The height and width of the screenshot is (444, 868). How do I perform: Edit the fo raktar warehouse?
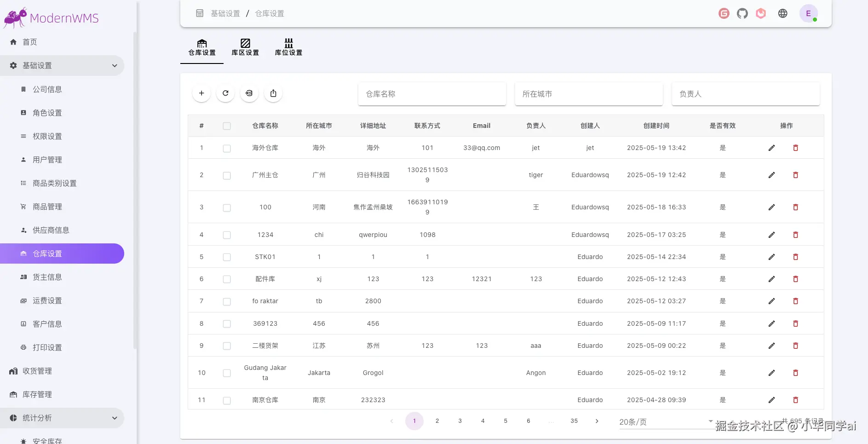point(772,301)
